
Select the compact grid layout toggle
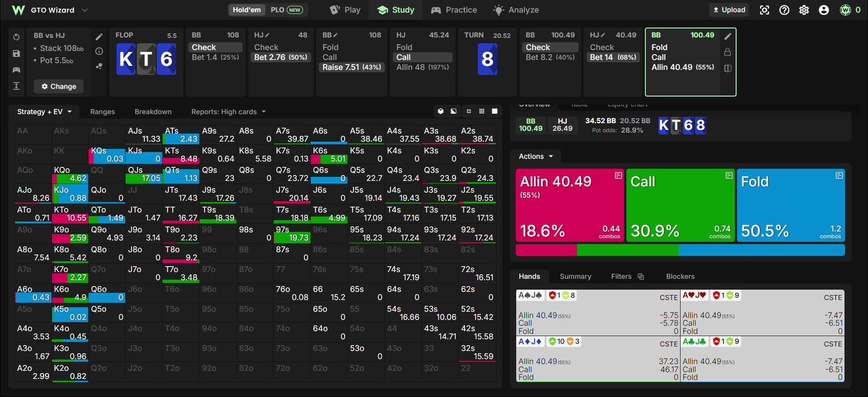[469, 111]
